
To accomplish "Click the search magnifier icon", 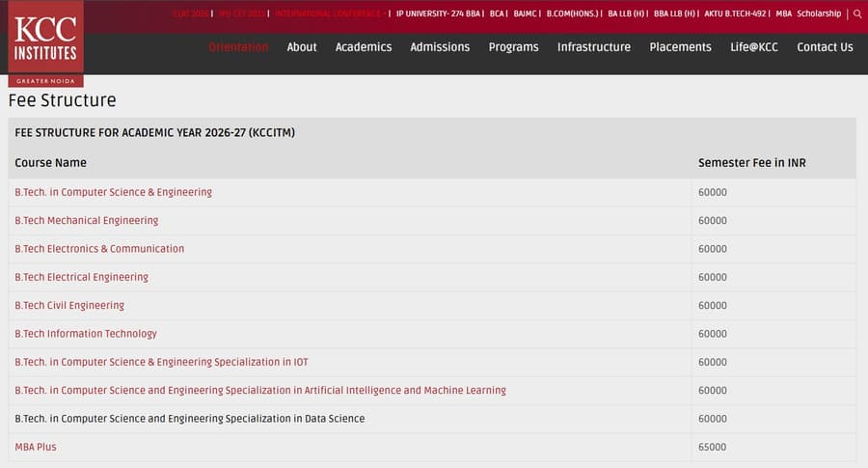I will (858, 14).
